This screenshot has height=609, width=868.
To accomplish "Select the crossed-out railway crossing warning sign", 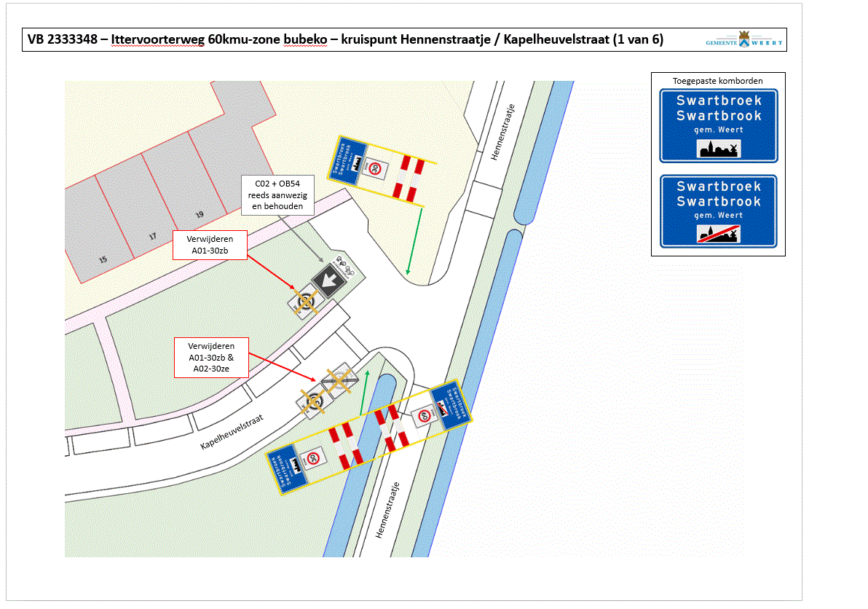I will pos(340,379).
